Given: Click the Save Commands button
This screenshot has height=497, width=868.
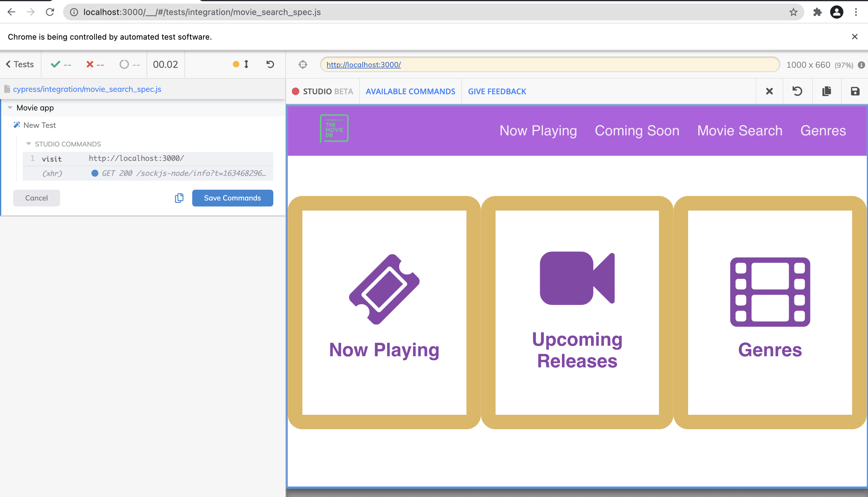Looking at the screenshot, I should 232,198.
